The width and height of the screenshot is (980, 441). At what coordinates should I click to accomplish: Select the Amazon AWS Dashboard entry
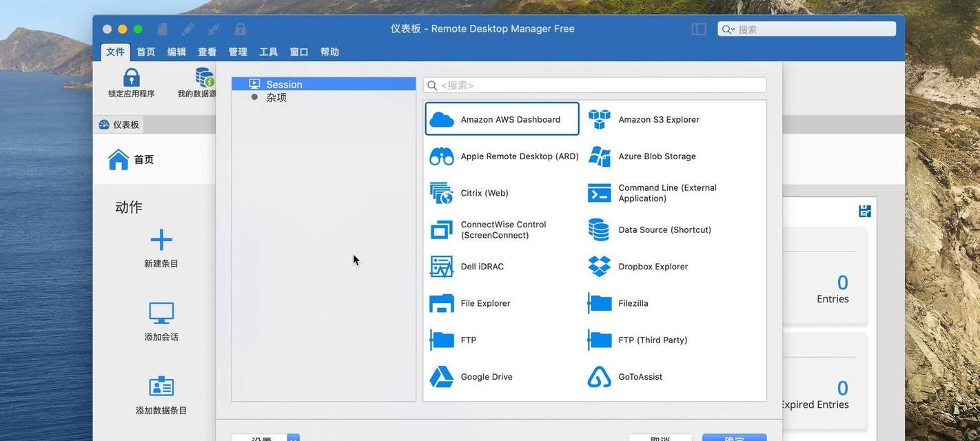point(502,119)
